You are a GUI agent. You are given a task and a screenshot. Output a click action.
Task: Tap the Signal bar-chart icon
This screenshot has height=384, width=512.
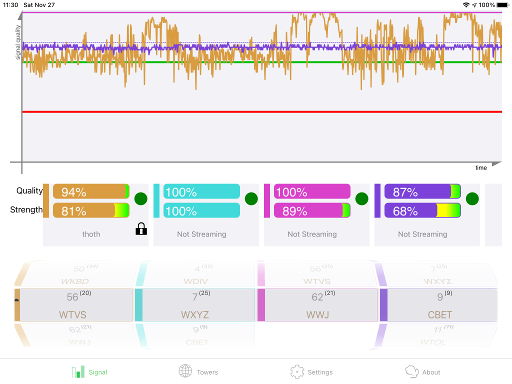[x=78, y=372]
